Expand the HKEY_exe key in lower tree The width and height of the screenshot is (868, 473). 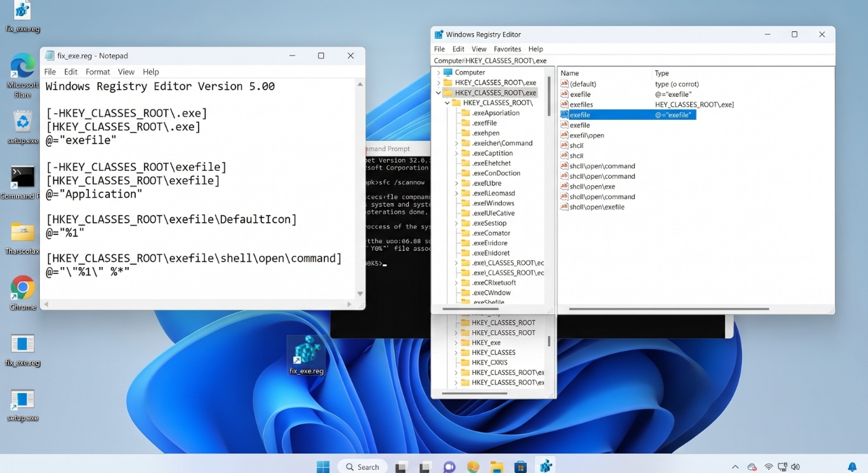click(456, 343)
